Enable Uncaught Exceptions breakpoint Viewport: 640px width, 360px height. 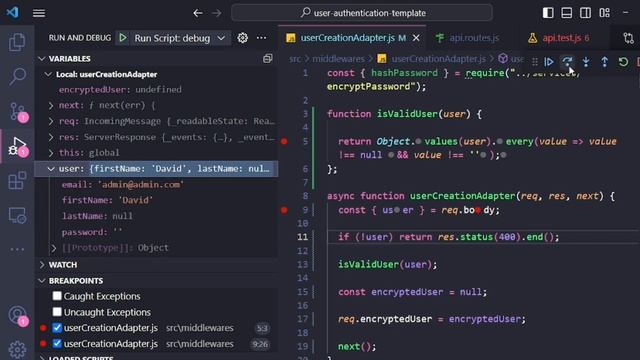click(x=57, y=312)
